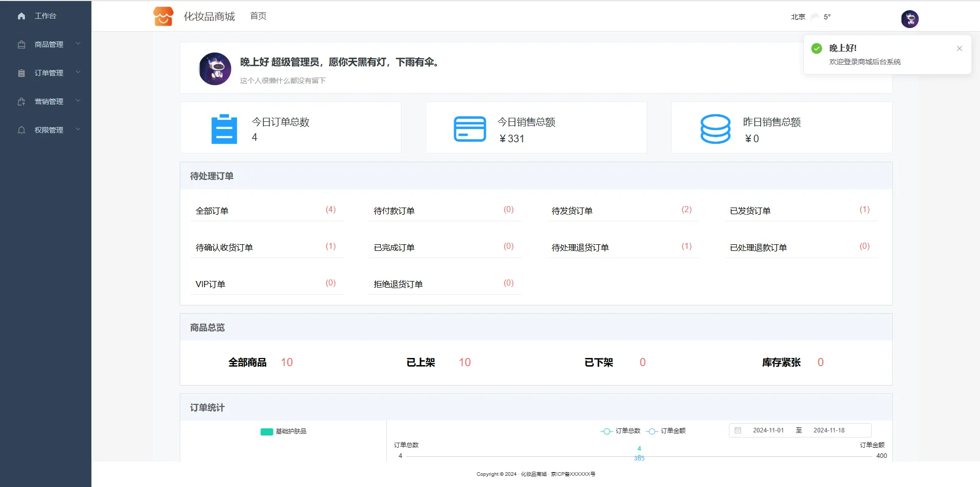
Task: Open the 待发货订单 pending list
Action: click(x=572, y=211)
